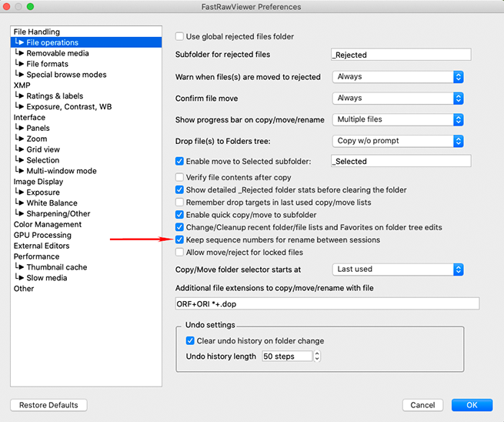Open the Grid view preferences

pos(43,149)
